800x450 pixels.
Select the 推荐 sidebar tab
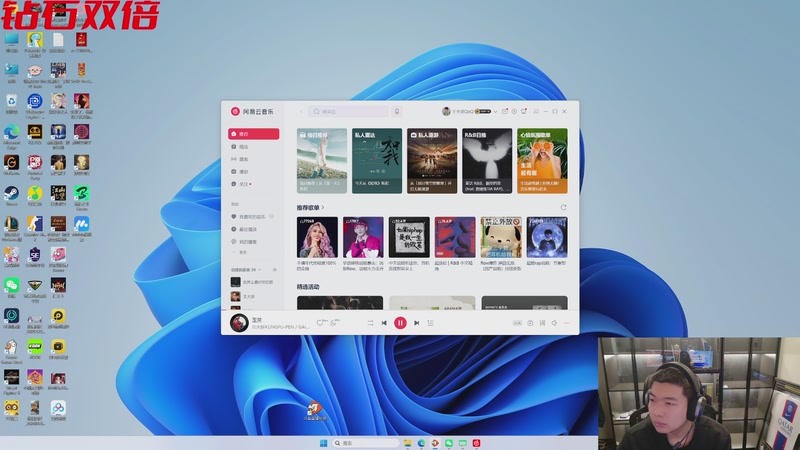pos(254,134)
